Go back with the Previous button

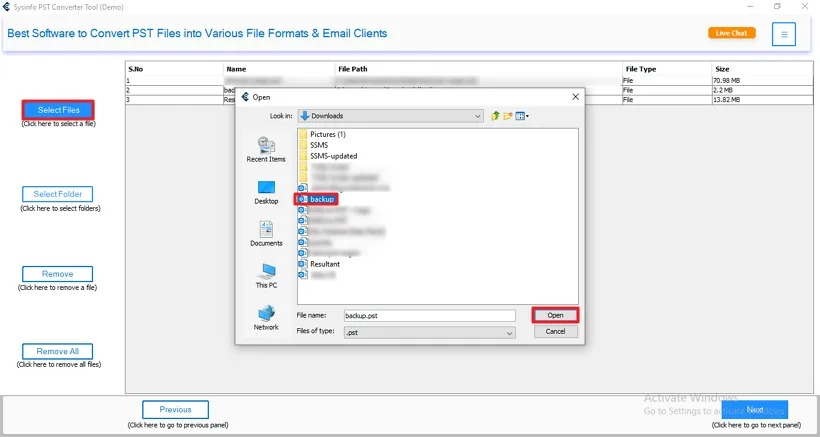tap(175, 410)
